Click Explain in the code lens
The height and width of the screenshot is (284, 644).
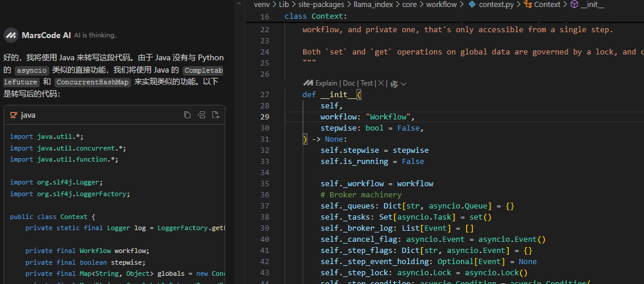pos(326,83)
